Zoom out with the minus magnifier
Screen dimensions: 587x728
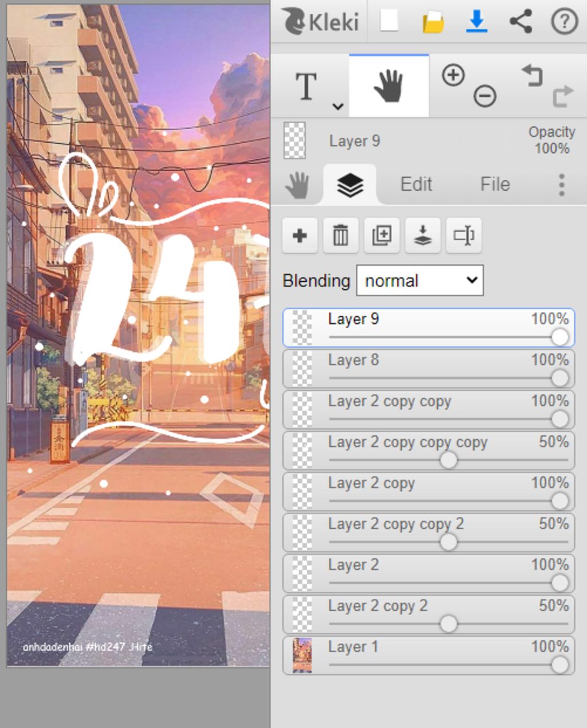click(485, 96)
